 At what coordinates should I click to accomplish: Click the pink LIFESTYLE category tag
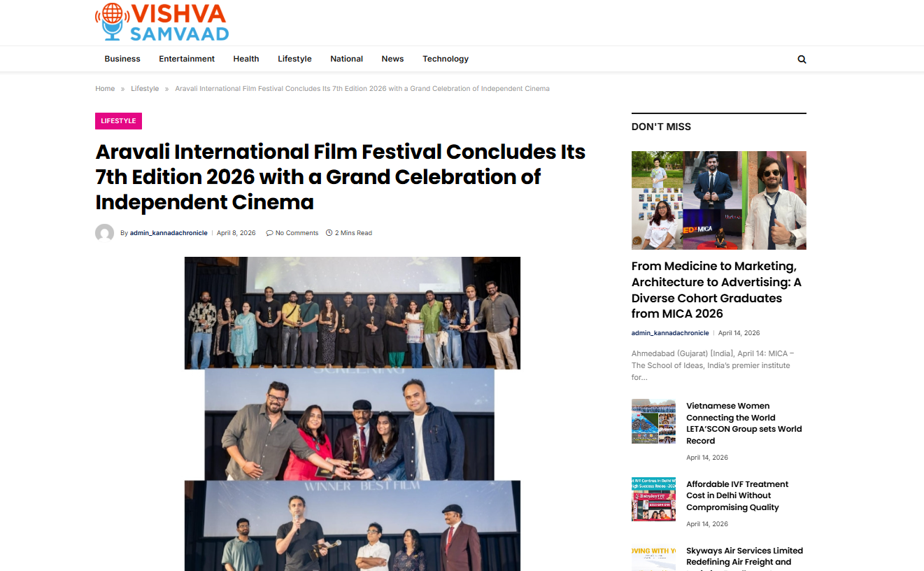(118, 121)
